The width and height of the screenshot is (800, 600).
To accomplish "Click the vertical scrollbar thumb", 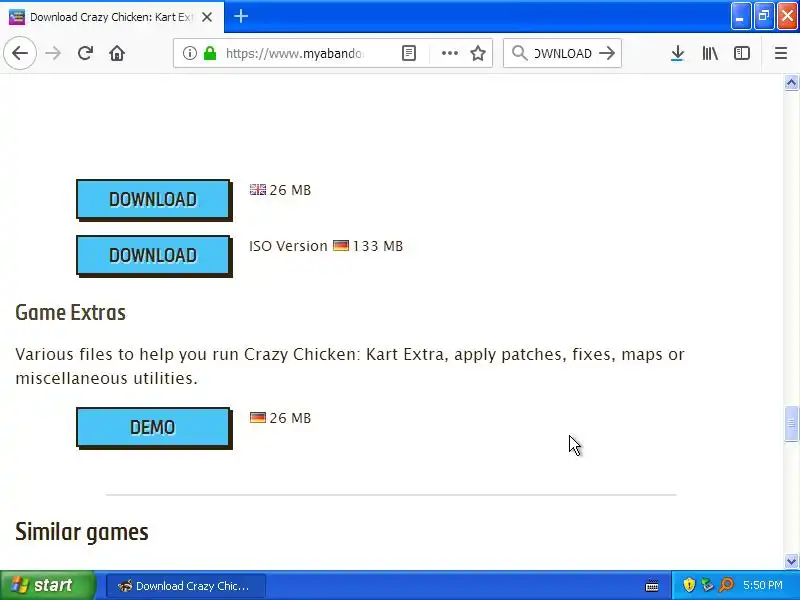I will 791,423.
